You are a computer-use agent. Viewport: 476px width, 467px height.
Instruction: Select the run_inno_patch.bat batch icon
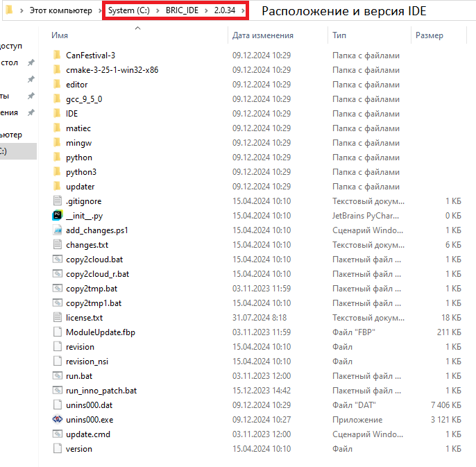(x=58, y=390)
